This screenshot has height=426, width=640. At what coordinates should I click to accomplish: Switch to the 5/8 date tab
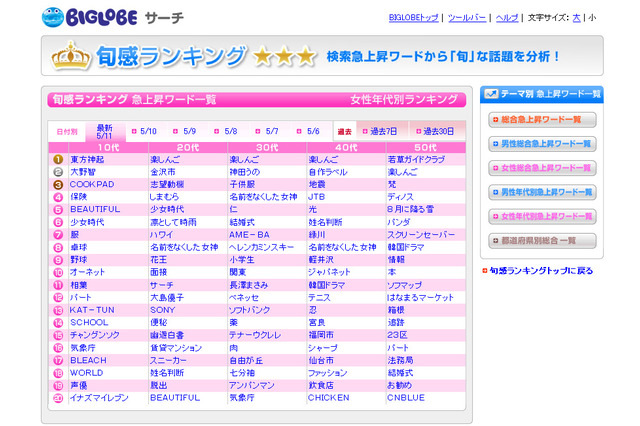pyautogui.click(x=226, y=131)
